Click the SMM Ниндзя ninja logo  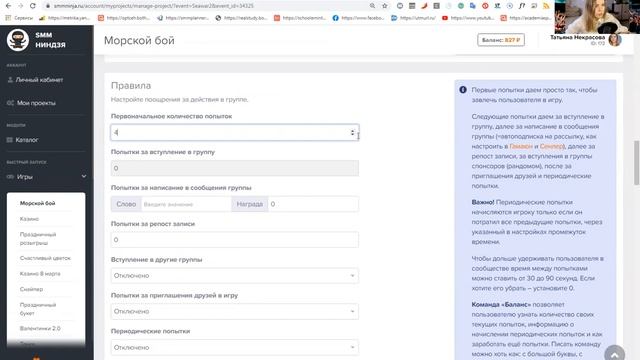(x=18, y=40)
